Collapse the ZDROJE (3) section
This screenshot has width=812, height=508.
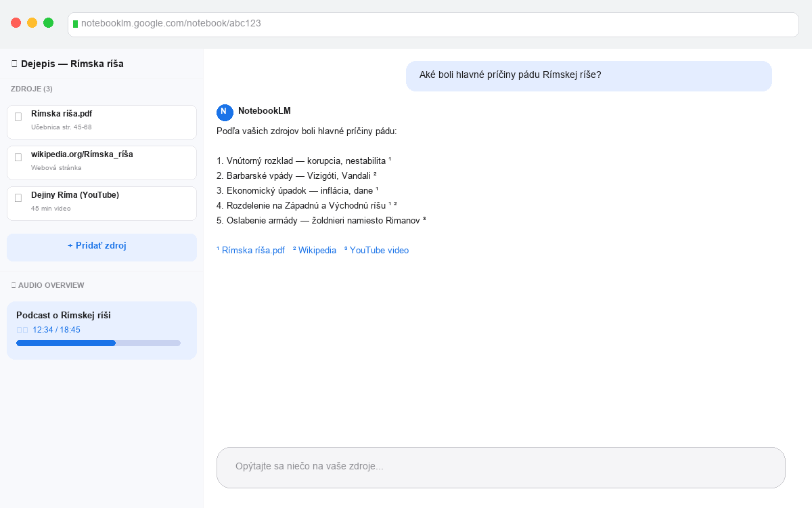click(x=32, y=89)
